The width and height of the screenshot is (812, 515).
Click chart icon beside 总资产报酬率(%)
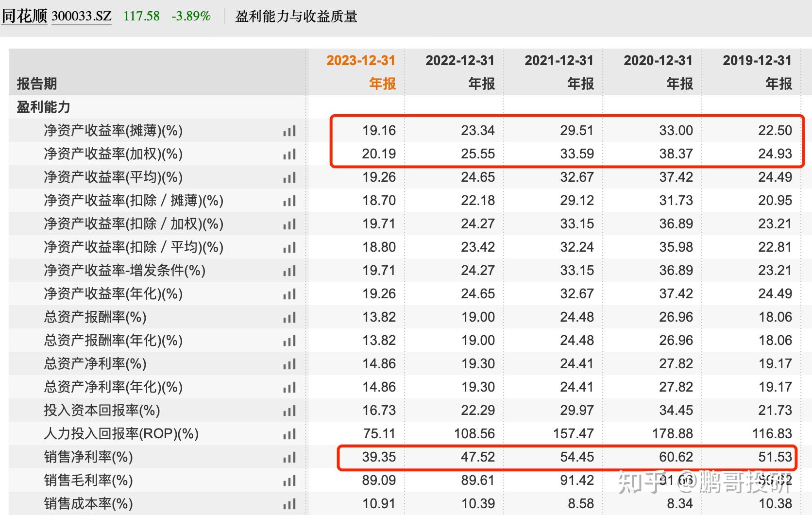tap(289, 317)
